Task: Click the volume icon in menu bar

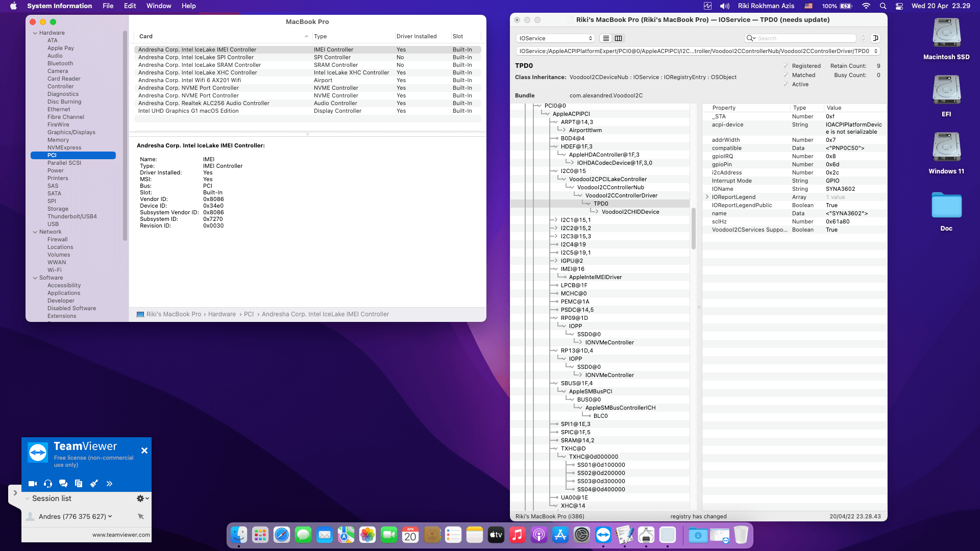Action: click(724, 6)
